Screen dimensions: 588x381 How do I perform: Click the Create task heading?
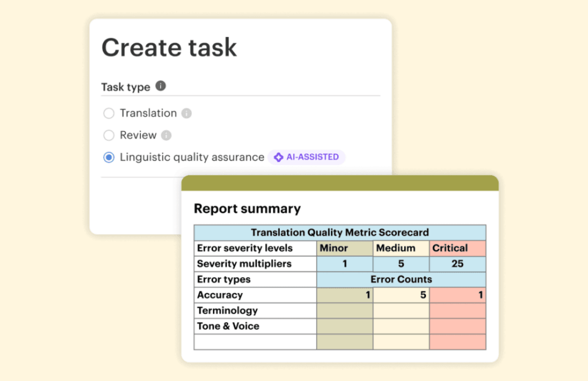pyautogui.click(x=169, y=48)
